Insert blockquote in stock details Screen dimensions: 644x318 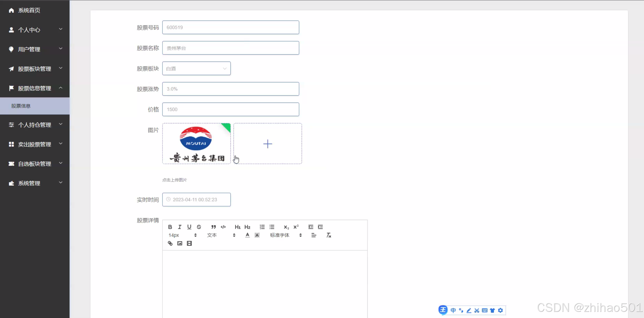tap(213, 227)
